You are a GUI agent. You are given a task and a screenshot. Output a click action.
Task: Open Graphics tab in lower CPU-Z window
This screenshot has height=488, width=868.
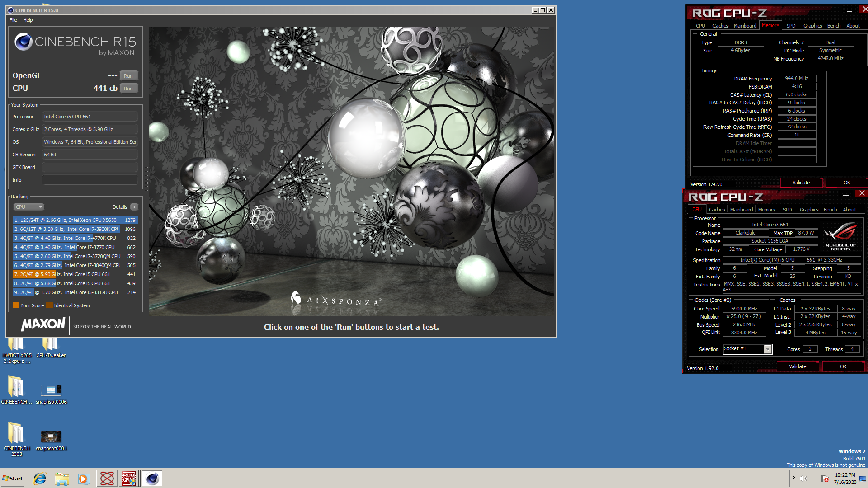point(809,210)
